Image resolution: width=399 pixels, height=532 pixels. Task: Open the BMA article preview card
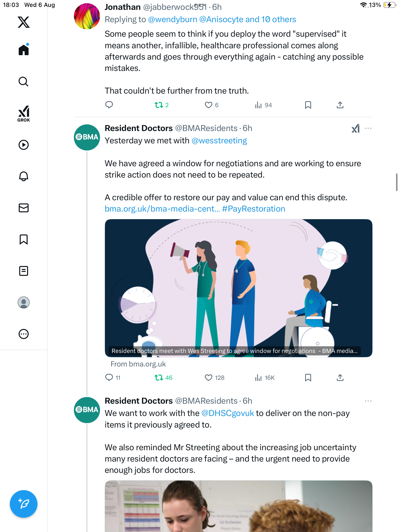click(x=238, y=288)
